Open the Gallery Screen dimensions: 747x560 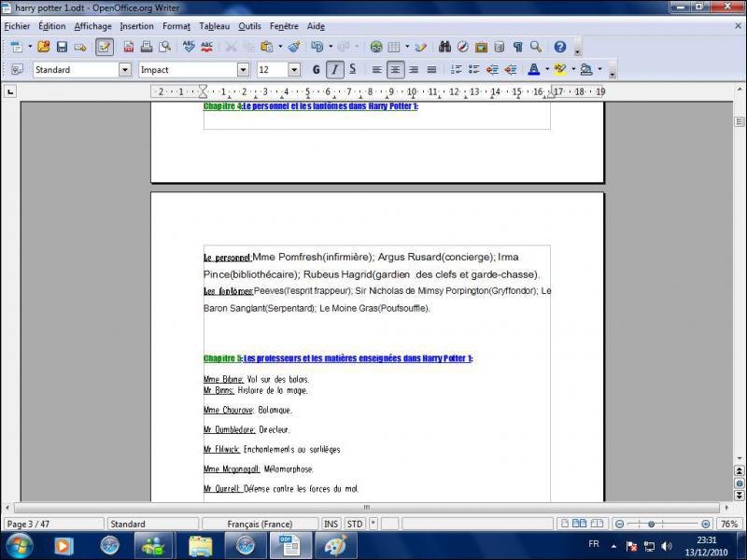click(x=481, y=47)
